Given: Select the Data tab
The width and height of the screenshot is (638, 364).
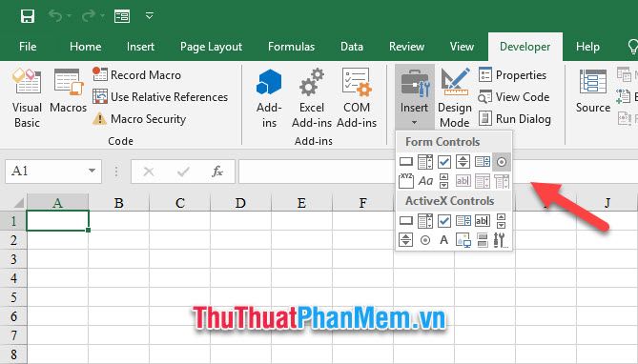Looking at the screenshot, I should 352,47.
